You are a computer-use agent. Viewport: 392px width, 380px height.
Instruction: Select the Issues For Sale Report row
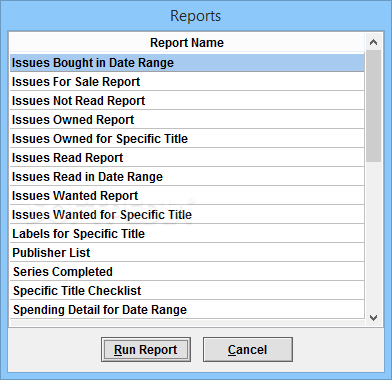187,82
